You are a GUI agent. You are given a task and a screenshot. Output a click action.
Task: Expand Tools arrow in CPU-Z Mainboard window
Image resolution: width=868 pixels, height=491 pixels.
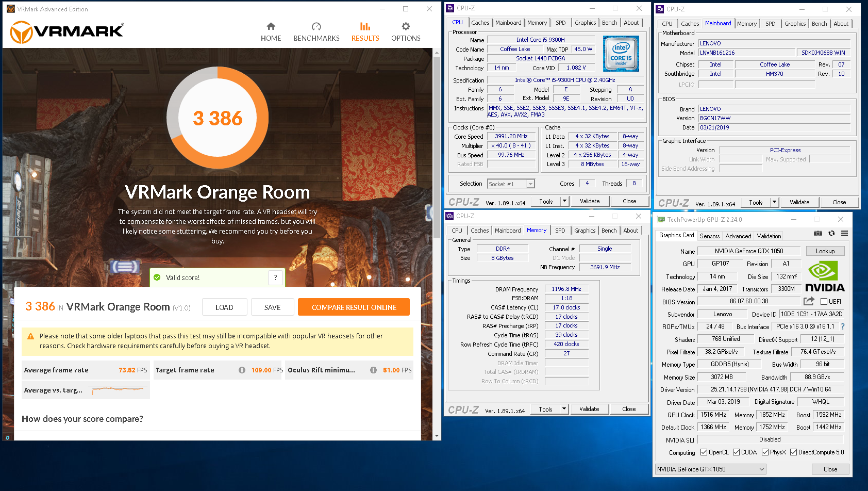(775, 202)
